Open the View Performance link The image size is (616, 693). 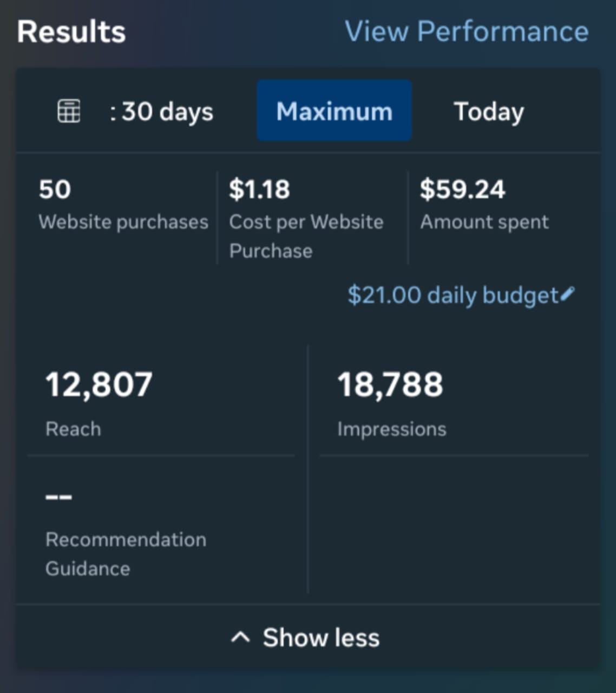coord(467,31)
